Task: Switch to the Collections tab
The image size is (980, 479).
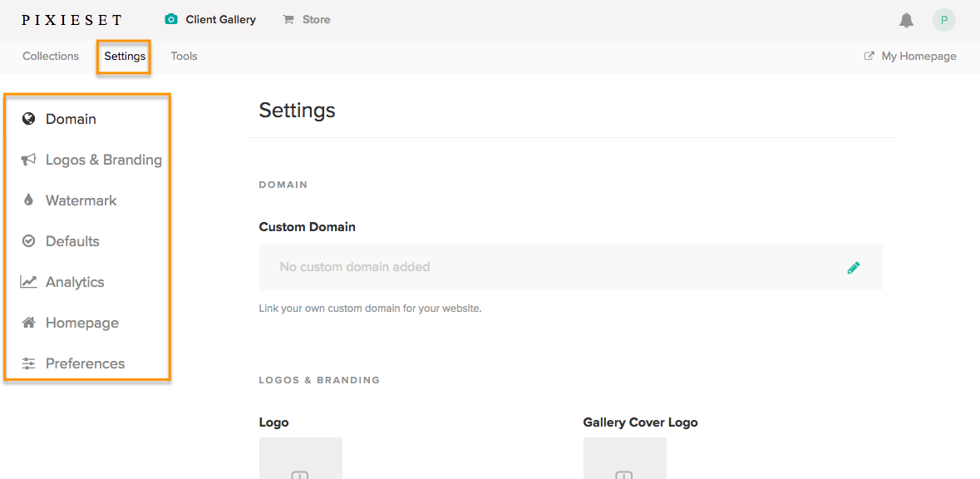Action: point(51,57)
